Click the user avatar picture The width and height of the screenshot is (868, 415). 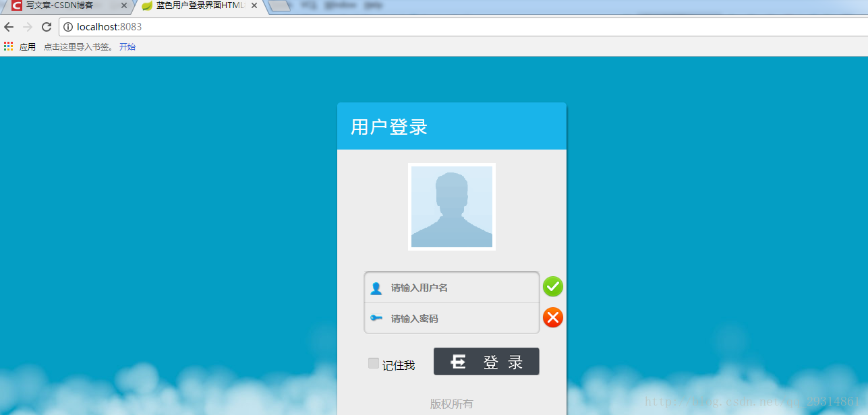click(x=452, y=207)
